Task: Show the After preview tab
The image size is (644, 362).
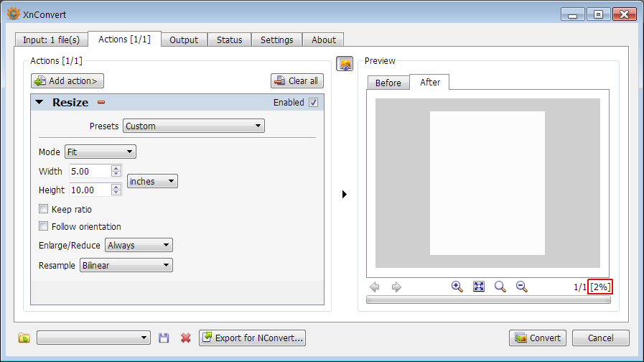Action: point(429,82)
